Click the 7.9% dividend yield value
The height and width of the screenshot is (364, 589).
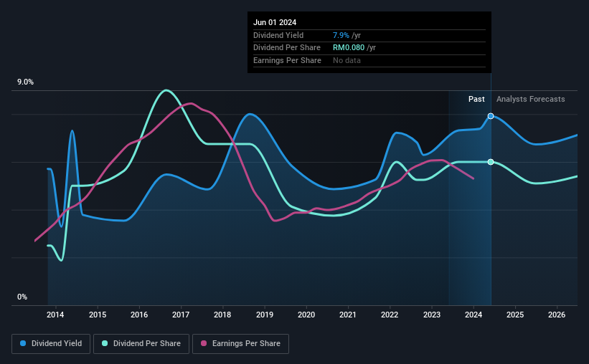341,35
